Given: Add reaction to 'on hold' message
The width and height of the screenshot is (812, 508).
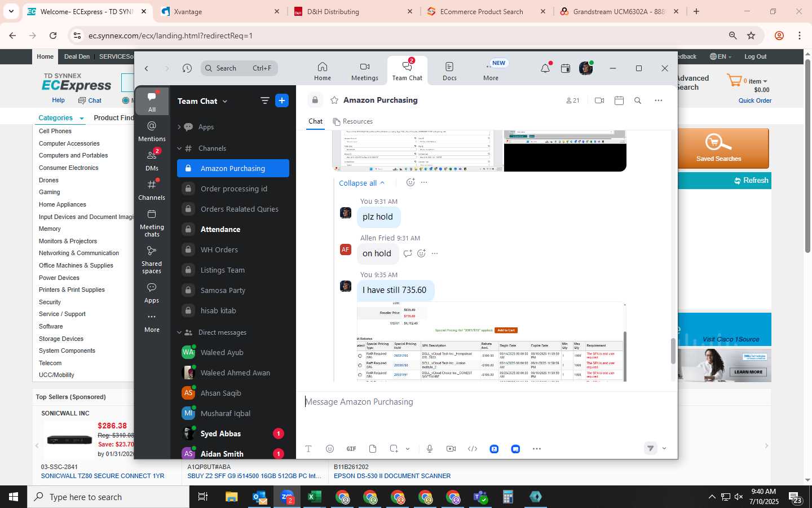Looking at the screenshot, I should point(421,253).
